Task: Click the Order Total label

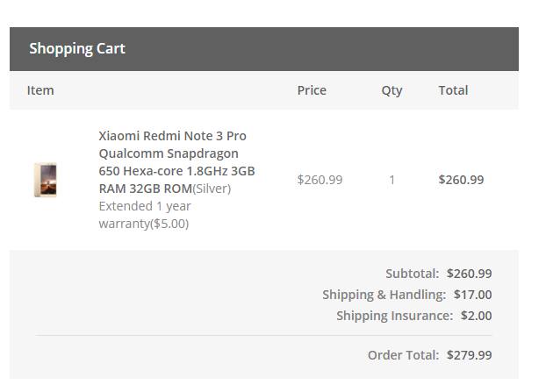Action: pos(403,355)
